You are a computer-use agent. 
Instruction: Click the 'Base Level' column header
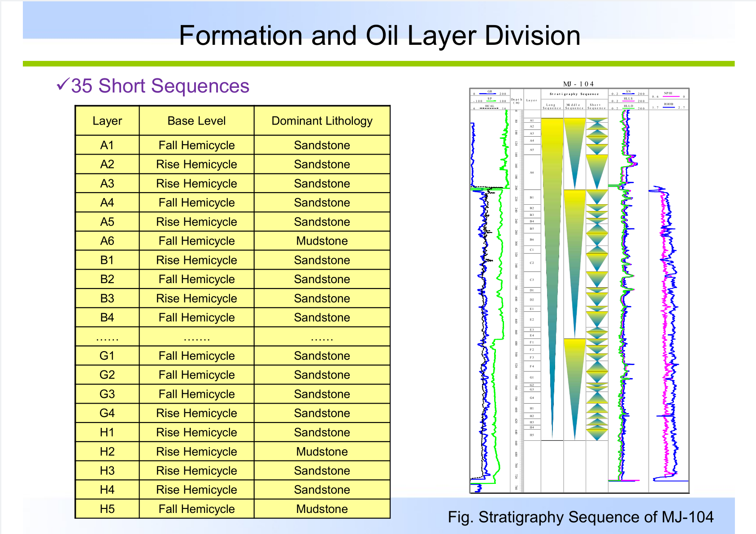tap(196, 121)
